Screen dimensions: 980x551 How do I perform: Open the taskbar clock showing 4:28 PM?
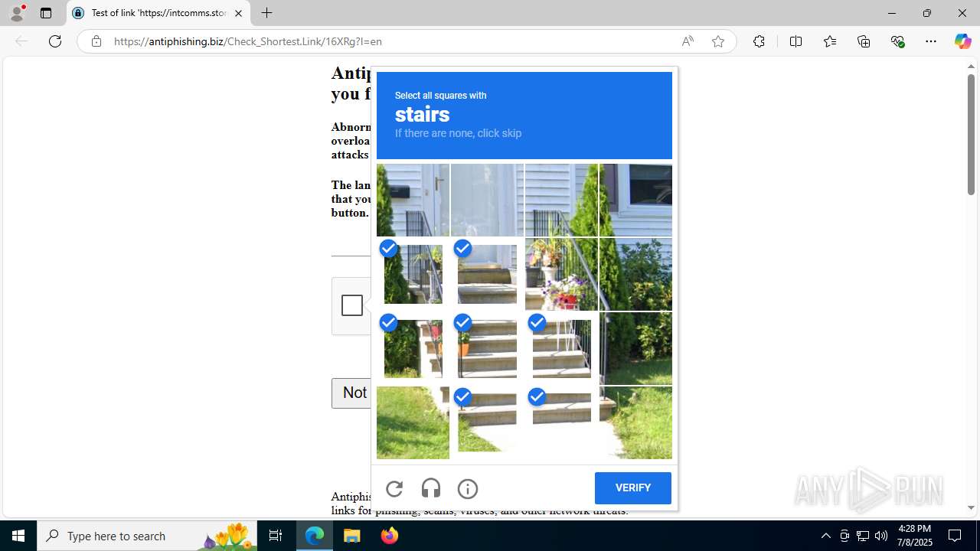click(x=915, y=536)
